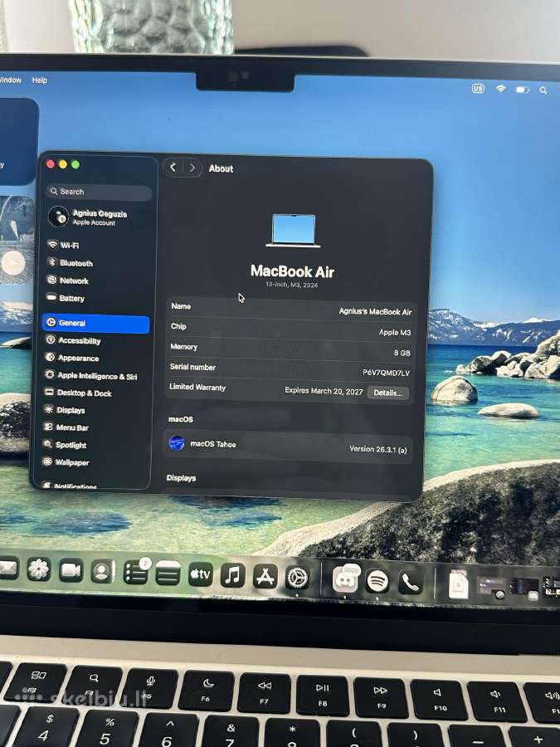Click the Apple M3 chip value
Image resolution: width=560 pixels, height=747 pixels.
pos(395,332)
